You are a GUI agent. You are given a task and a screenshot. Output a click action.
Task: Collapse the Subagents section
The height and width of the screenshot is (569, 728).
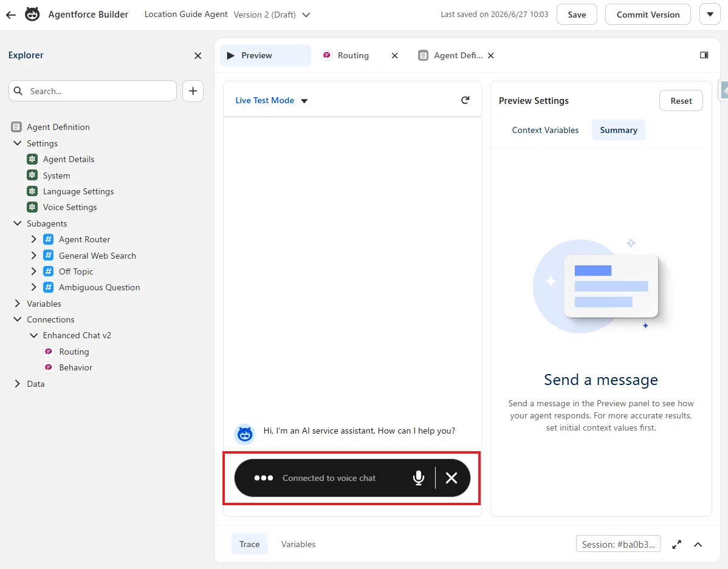click(x=17, y=223)
